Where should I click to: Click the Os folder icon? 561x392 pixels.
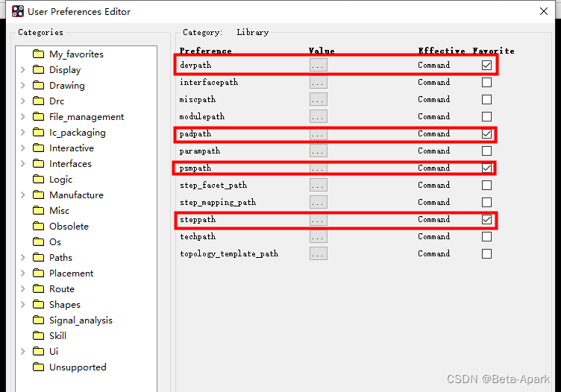click(39, 242)
